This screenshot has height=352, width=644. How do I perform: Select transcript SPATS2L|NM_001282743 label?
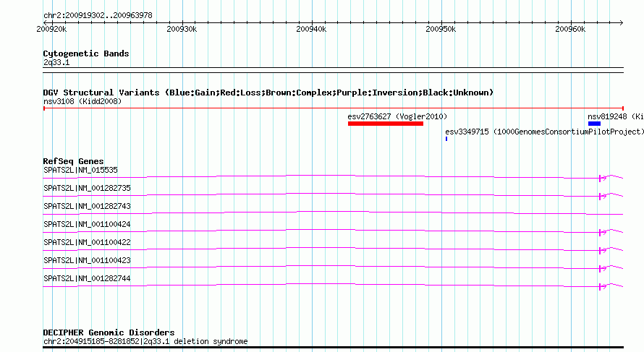point(87,206)
